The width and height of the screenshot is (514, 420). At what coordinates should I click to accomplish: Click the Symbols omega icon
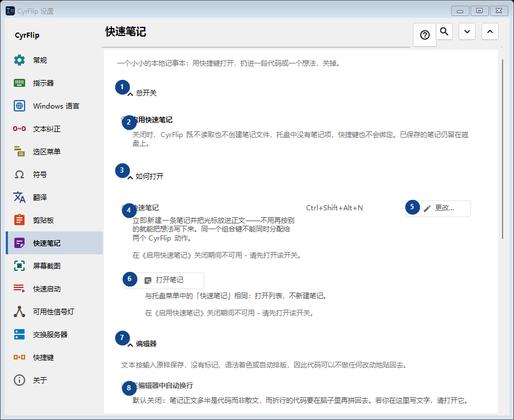click(19, 174)
